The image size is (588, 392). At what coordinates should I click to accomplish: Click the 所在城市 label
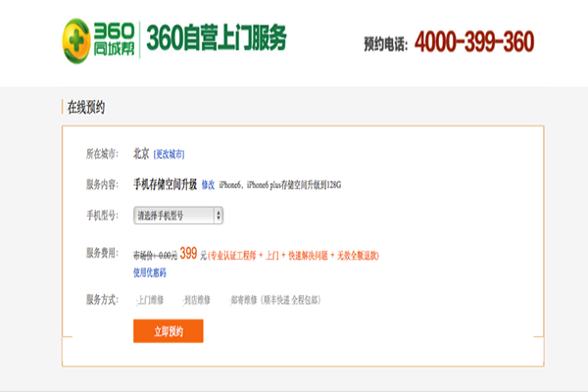[x=102, y=154]
